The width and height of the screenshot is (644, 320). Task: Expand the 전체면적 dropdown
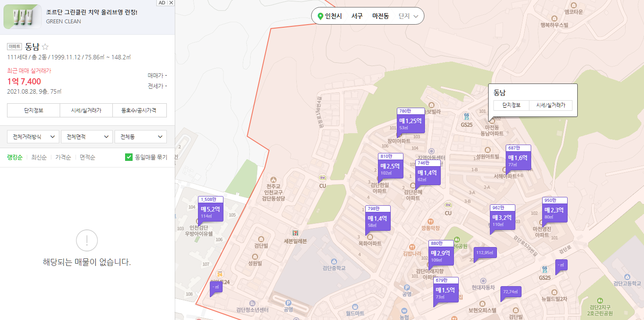point(86,137)
